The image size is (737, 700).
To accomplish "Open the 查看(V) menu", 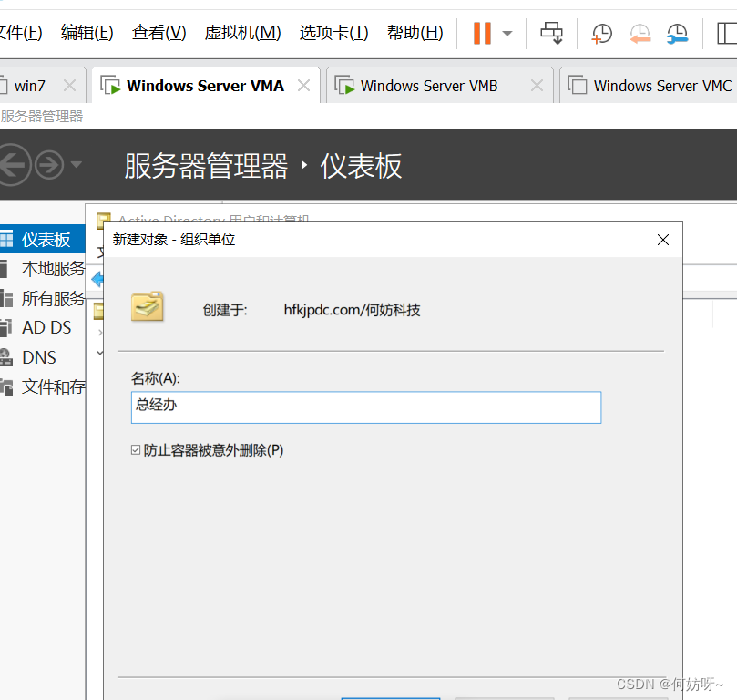I will pyautogui.click(x=159, y=33).
